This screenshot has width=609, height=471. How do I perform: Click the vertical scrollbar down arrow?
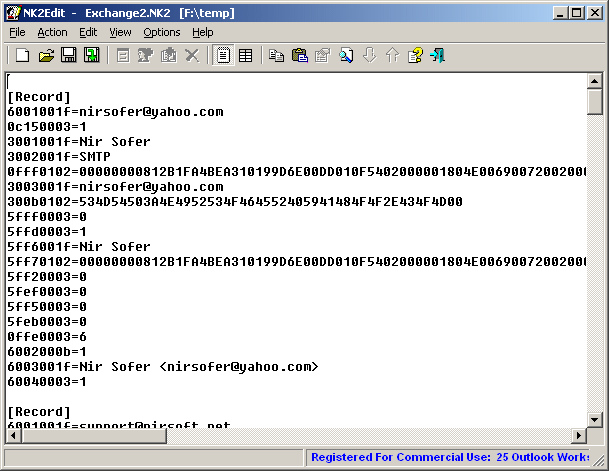click(x=595, y=419)
